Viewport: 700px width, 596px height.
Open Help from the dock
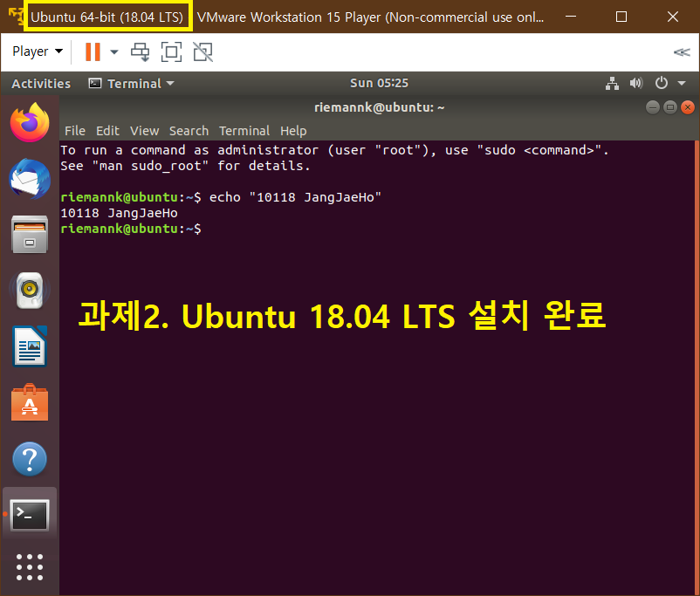(x=30, y=458)
